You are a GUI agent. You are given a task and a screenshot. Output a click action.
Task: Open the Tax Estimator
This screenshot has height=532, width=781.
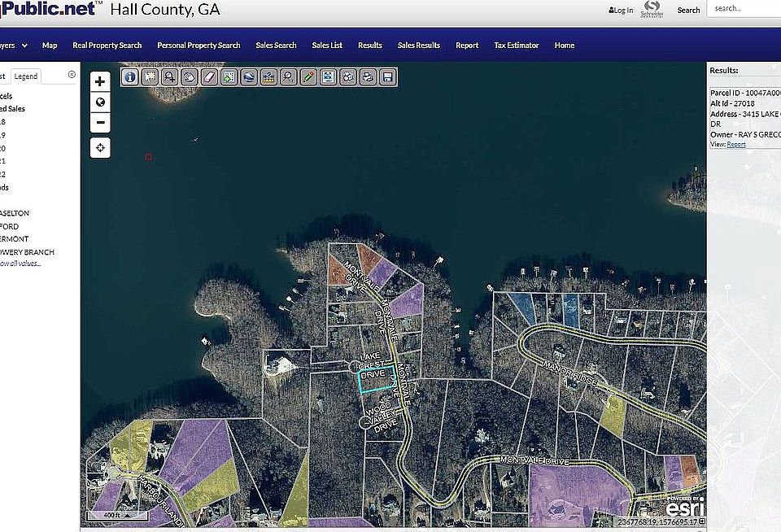click(517, 46)
